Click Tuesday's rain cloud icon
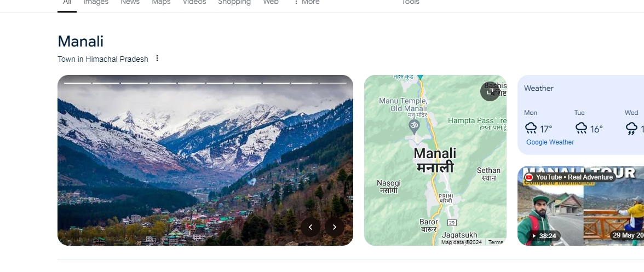Viewport: 644px width, 272px height. tap(581, 129)
